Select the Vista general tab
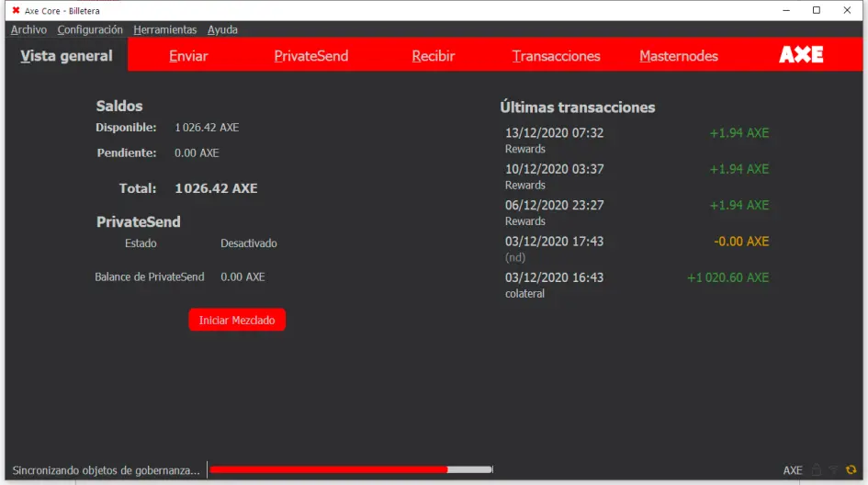 [66, 56]
